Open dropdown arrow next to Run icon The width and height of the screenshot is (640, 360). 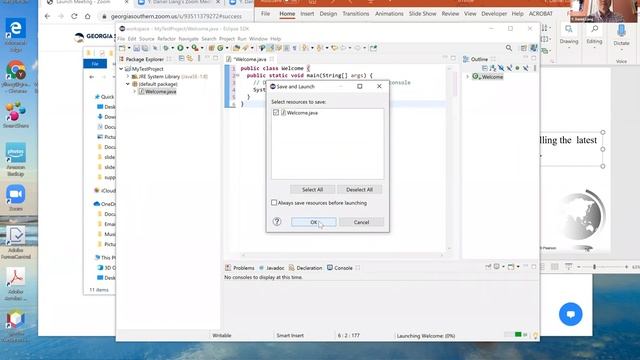pos(187,48)
